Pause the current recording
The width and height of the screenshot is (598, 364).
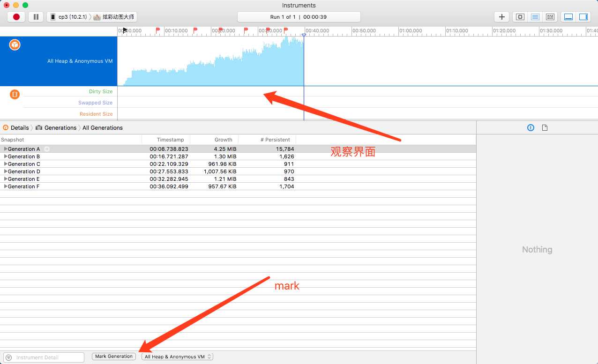point(36,17)
